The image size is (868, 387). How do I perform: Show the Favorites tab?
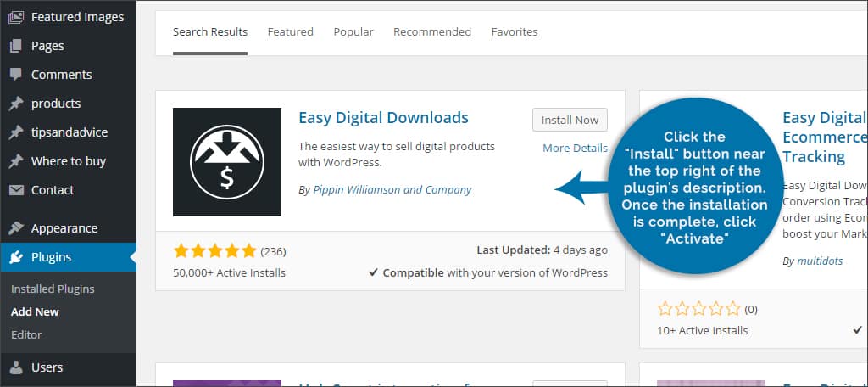(515, 31)
